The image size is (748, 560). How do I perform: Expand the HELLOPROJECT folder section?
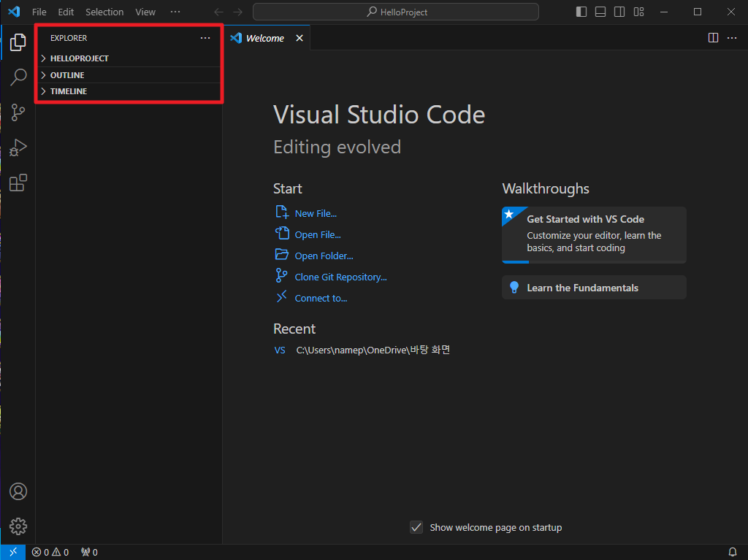pos(129,58)
